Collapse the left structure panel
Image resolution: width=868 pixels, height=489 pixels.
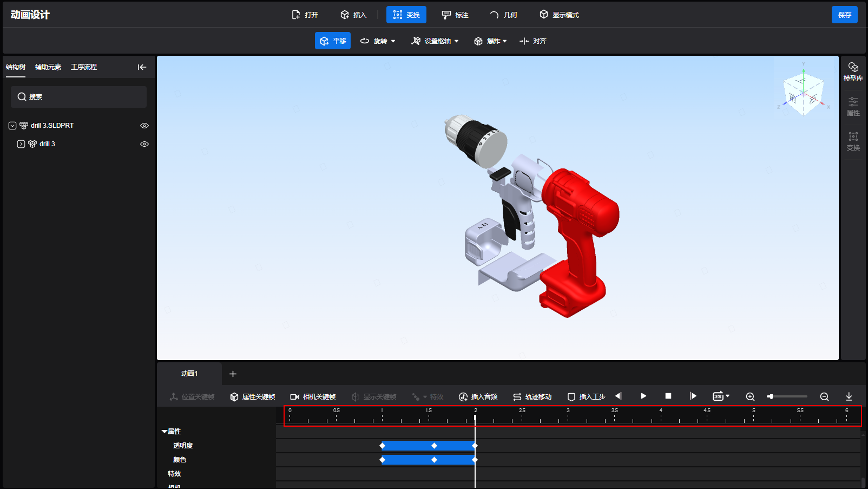[x=142, y=67]
